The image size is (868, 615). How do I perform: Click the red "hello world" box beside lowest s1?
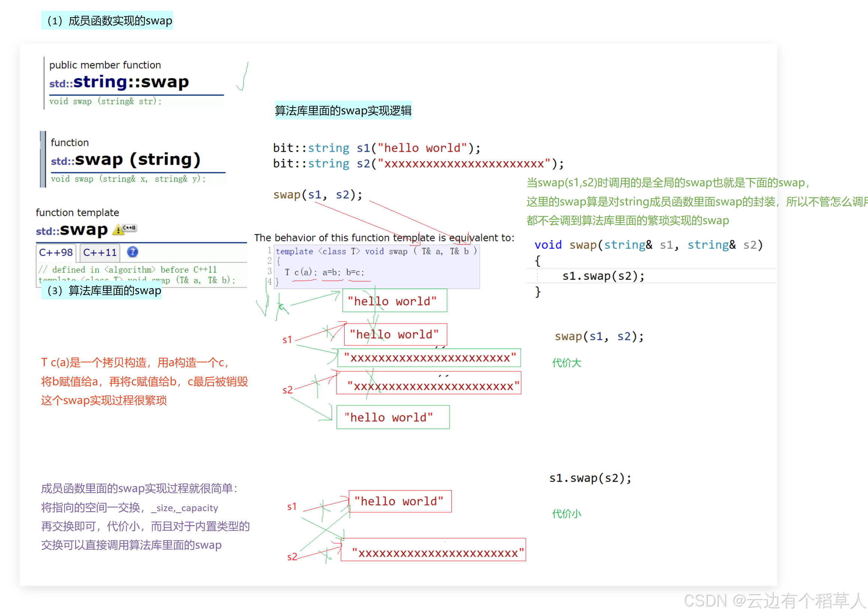[x=400, y=501]
